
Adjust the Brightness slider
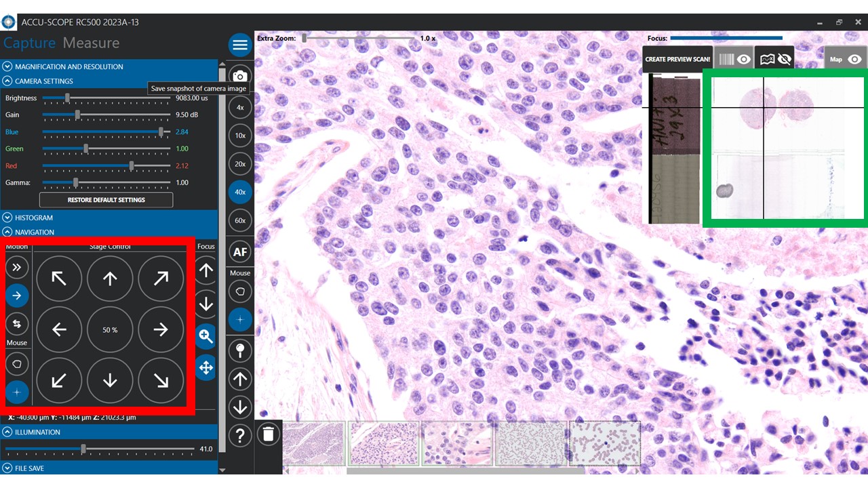coord(106,98)
